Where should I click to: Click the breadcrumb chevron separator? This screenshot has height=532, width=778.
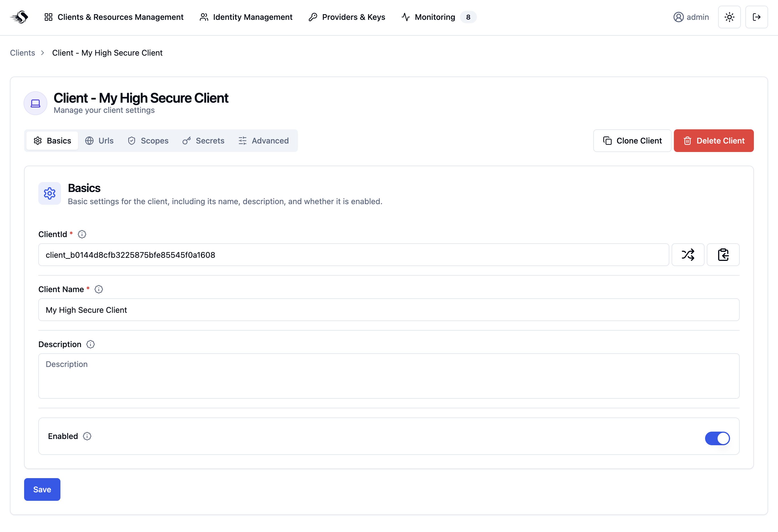43,53
